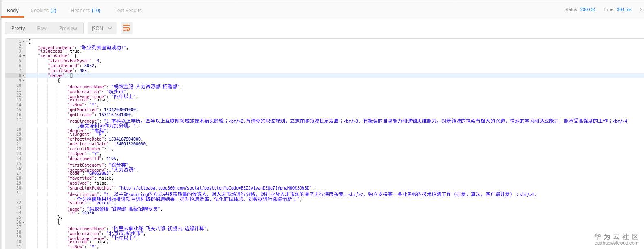Click the totalPage value 403

(x=83, y=71)
